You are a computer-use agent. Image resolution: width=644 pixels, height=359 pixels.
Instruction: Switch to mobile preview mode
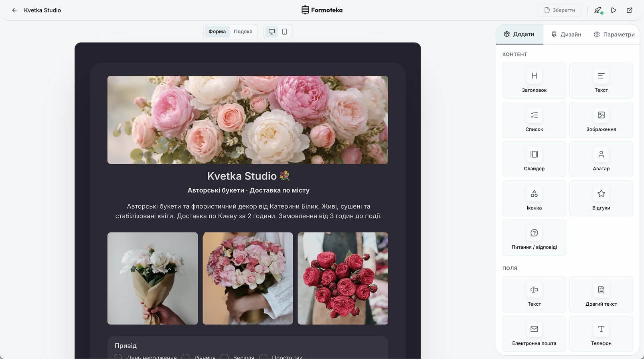pos(284,32)
